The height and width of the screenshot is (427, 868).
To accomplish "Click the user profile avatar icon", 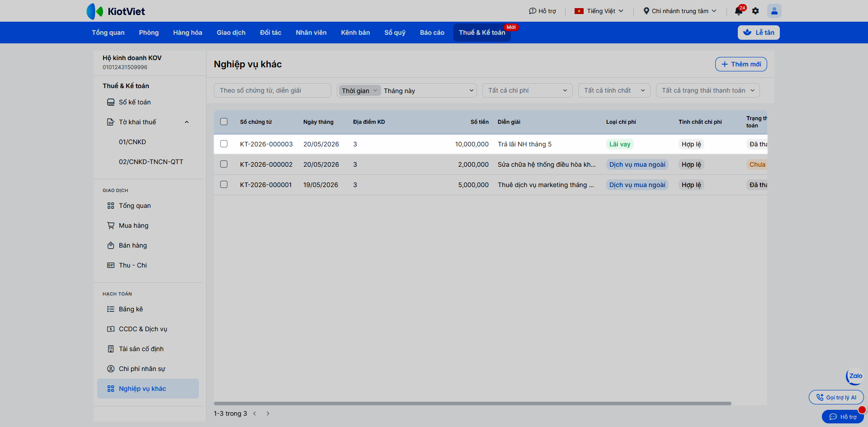I will click(x=774, y=11).
